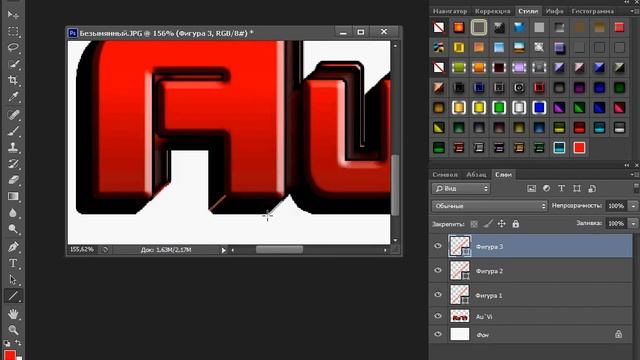Select the Dodge tool

click(13, 229)
